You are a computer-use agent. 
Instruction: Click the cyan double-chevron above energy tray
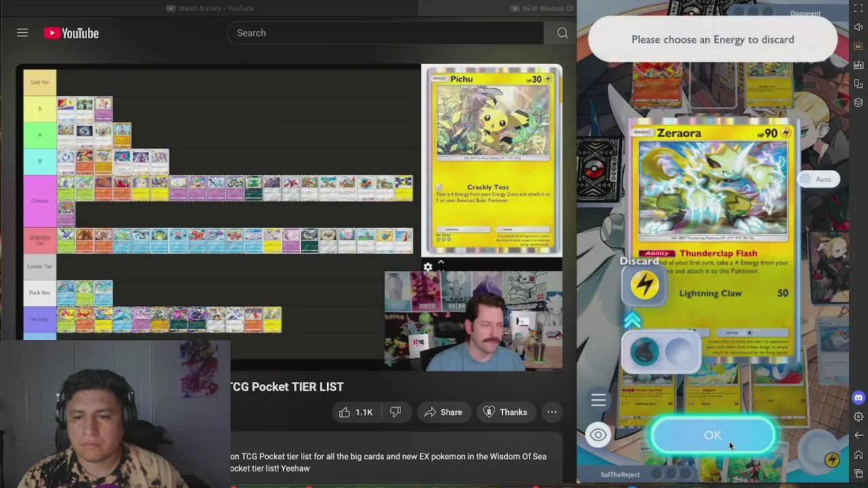[x=632, y=321]
